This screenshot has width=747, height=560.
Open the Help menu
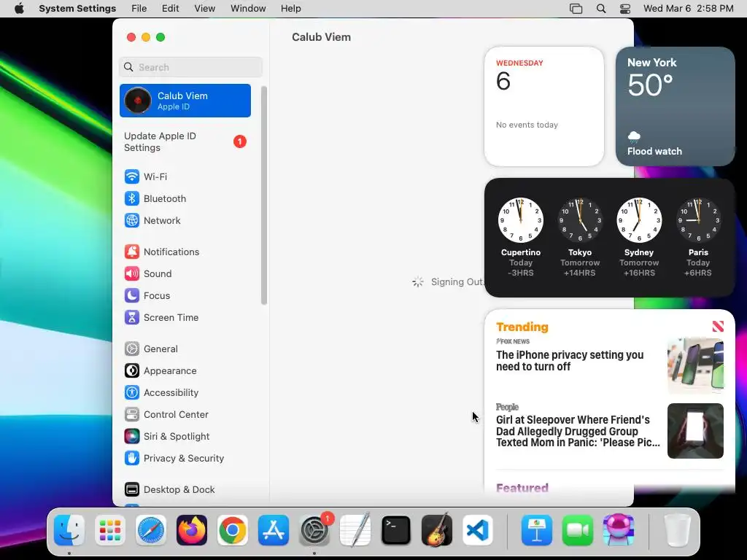coord(290,9)
